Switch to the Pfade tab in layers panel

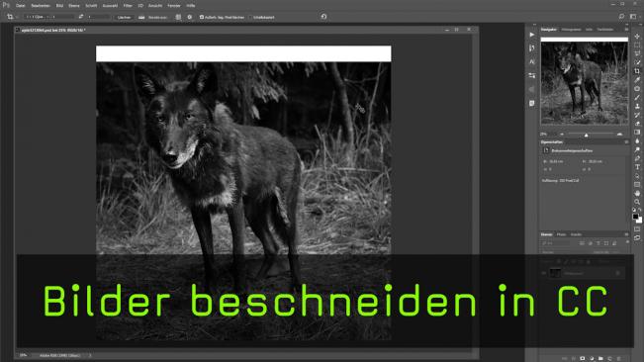point(561,234)
